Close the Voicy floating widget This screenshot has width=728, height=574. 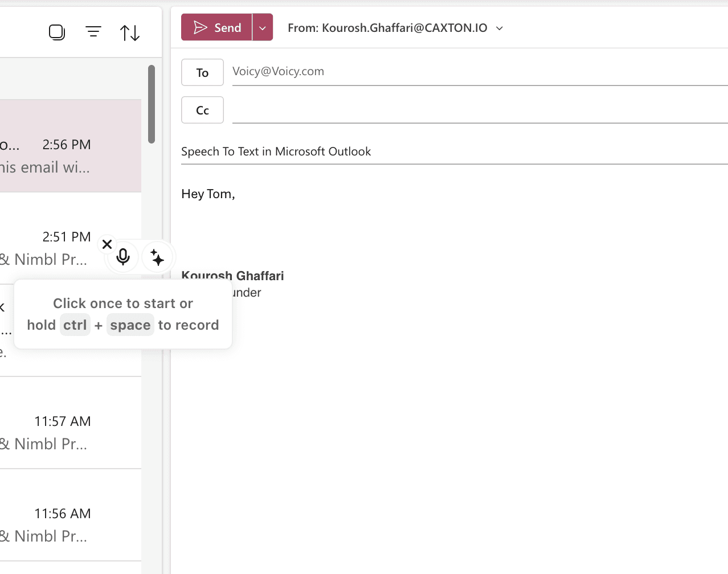click(107, 244)
